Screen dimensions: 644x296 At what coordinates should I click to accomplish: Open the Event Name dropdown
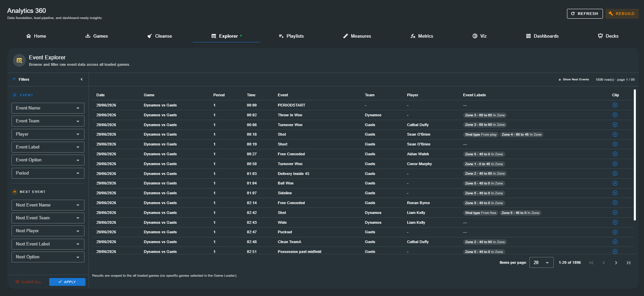(x=48, y=108)
